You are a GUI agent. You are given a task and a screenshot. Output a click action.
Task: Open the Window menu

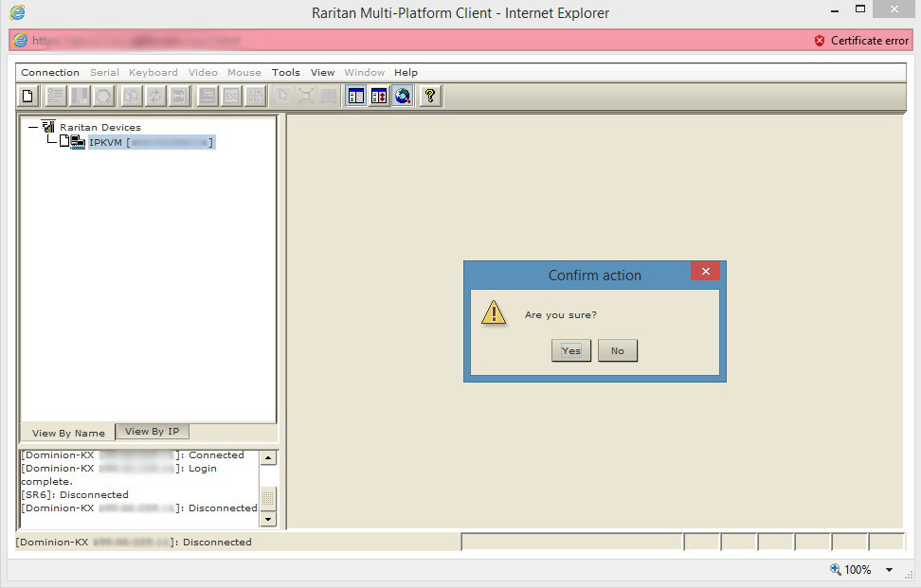[364, 72]
